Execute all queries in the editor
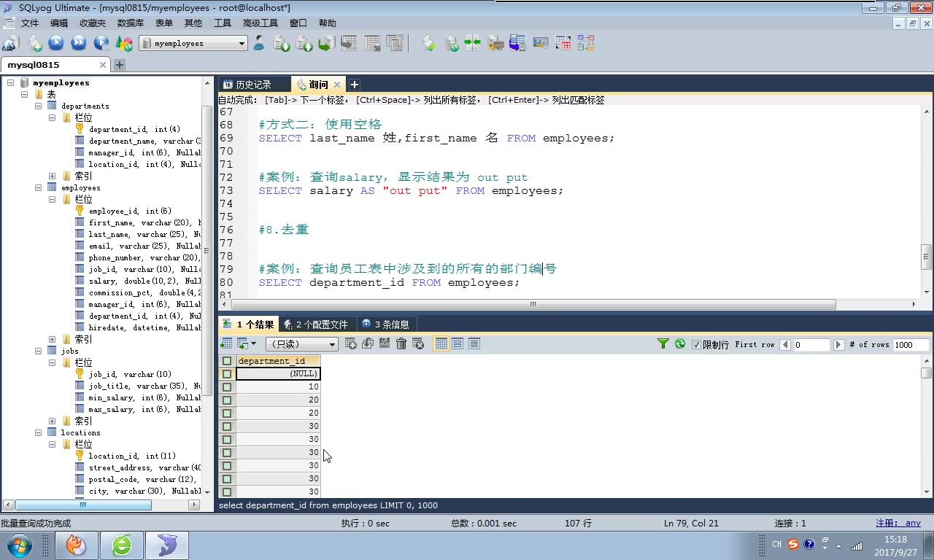This screenshot has width=934, height=560. click(79, 42)
